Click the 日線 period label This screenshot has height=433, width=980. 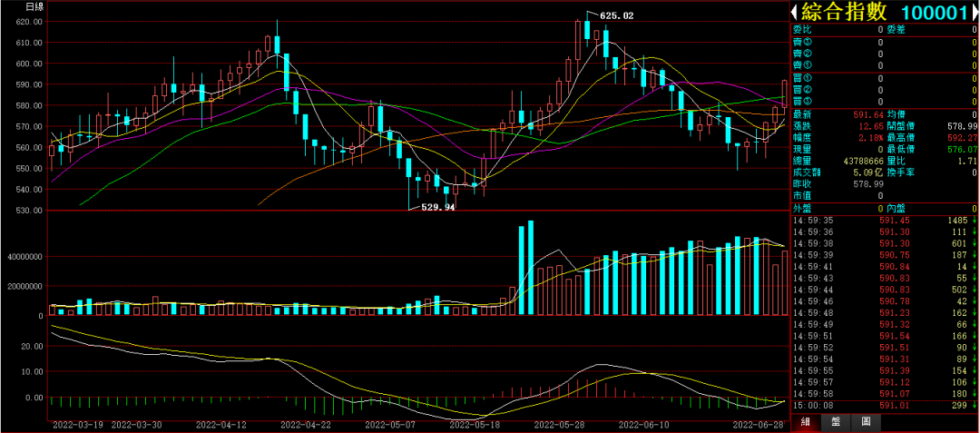[34, 7]
